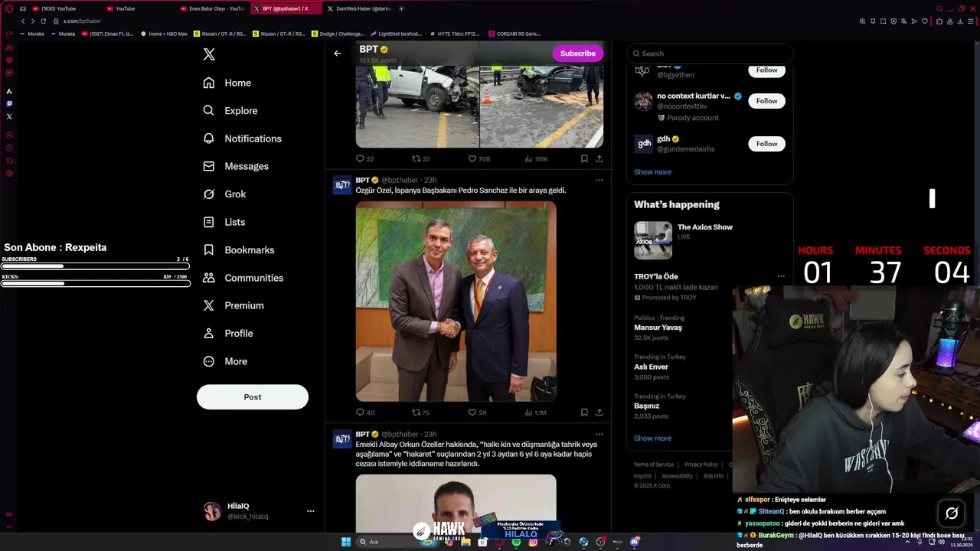Viewport: 980px width, 551px height.
Task: Open the Mansur Yavaş trend
Action: [658, 328]
